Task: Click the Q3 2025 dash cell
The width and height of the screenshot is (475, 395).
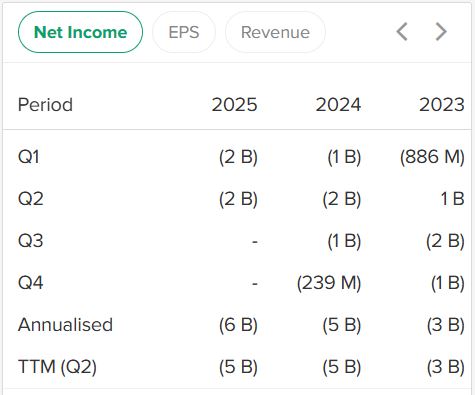Action: [255, 241]
